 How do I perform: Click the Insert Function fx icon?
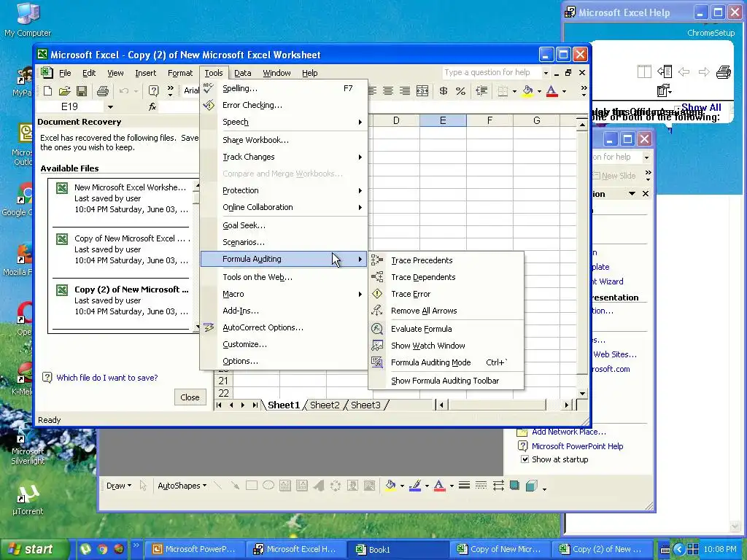point(152,106)
